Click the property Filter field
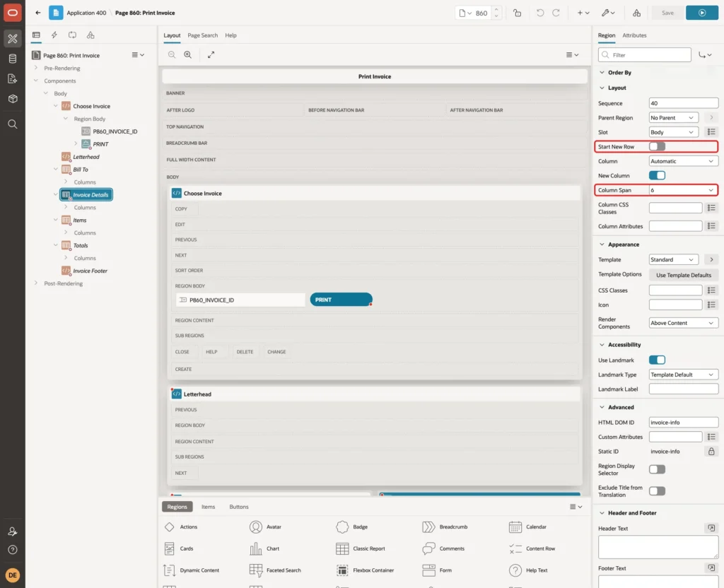This screenshot has width=724, height=588. coord(645,55)
